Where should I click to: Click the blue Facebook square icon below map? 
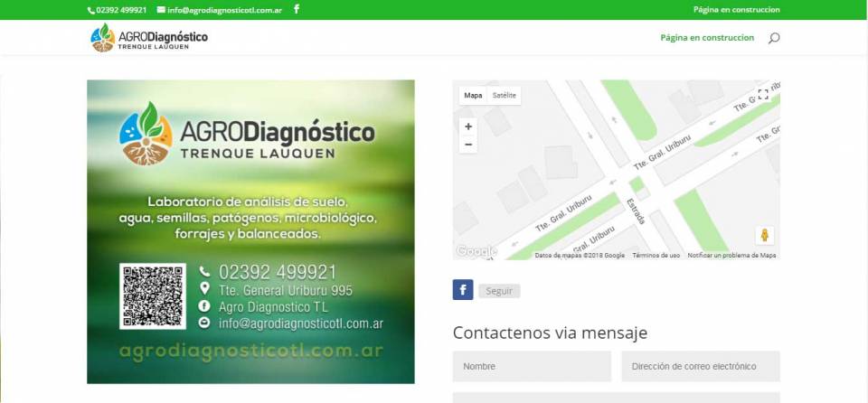(x=463, y=289)
